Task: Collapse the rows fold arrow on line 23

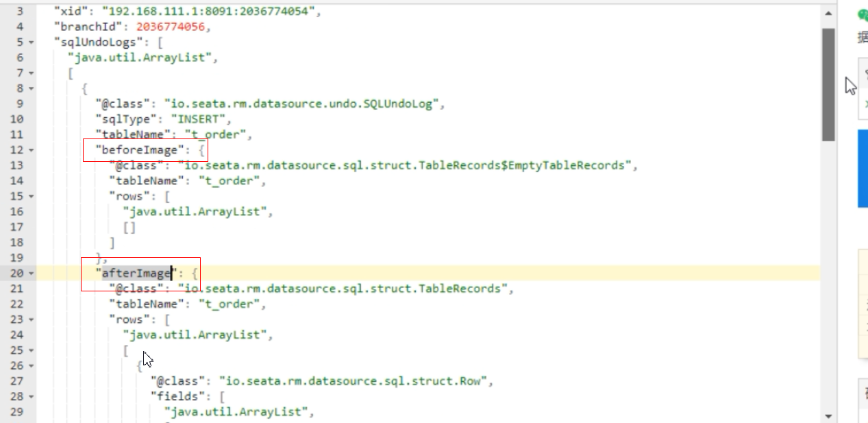Action: [31, 320]
